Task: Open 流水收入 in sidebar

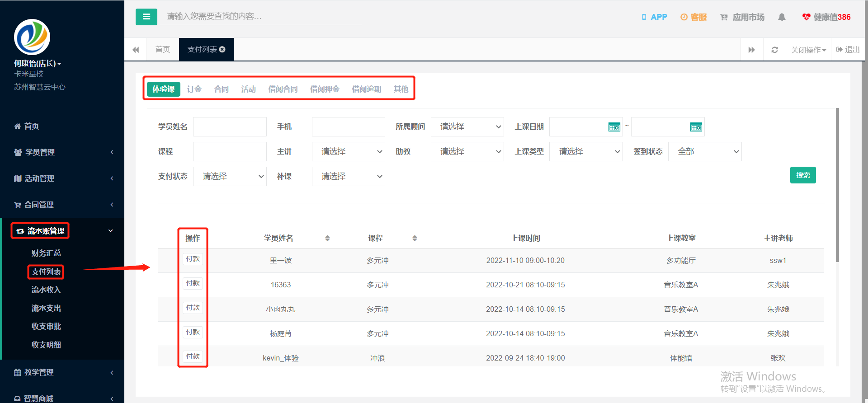Action: (46, 290)
